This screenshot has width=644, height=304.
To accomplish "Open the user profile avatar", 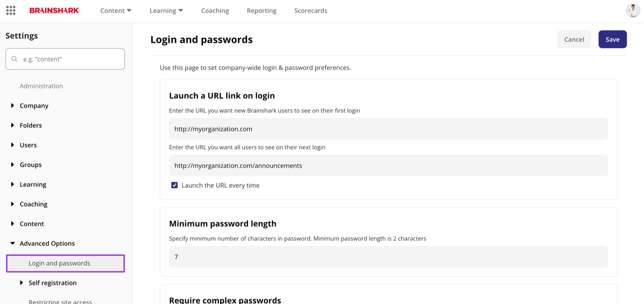I will pos(633,10).
